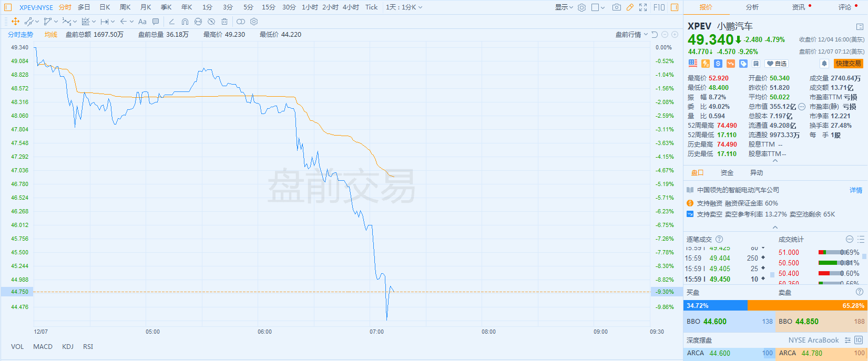Open the chart pattern measure tool
Viewport: 868px width, 361px height.
point(86,22)
